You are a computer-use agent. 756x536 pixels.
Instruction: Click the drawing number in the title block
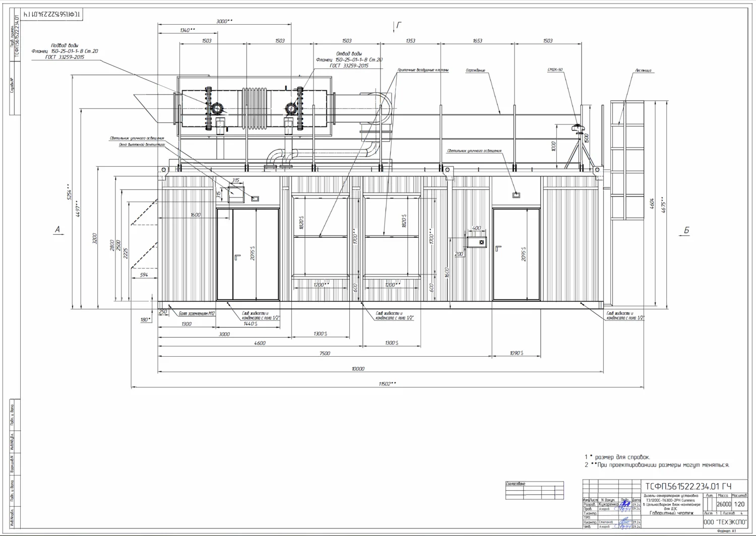(x=688, y=486)
